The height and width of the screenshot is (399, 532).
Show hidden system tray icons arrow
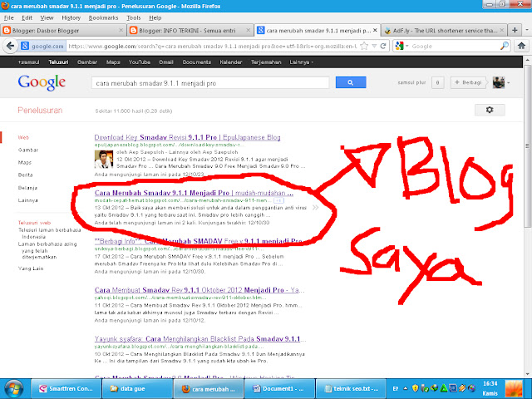point(406,388)
